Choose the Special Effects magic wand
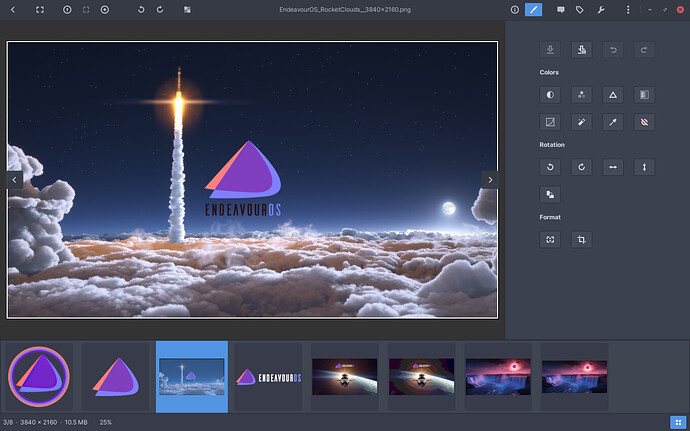Screen dimensions: 690x431 (x=582, y=122)
